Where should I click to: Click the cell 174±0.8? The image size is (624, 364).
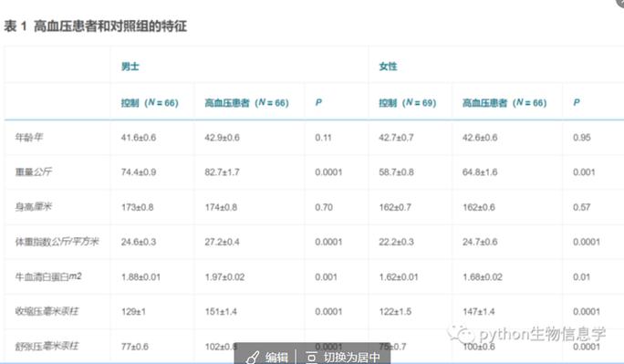[221, 207]
